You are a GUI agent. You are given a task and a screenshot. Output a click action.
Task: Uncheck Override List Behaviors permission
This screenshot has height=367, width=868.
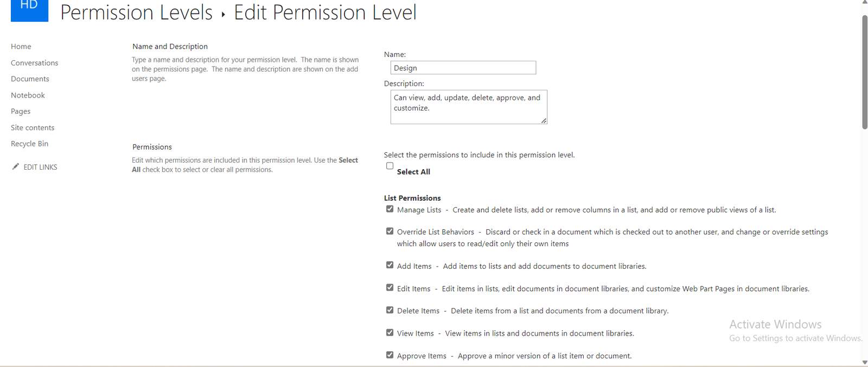390,231
